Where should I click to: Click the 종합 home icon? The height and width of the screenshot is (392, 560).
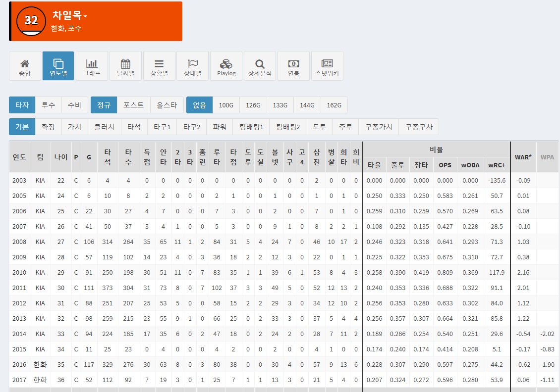coord(25,63)
